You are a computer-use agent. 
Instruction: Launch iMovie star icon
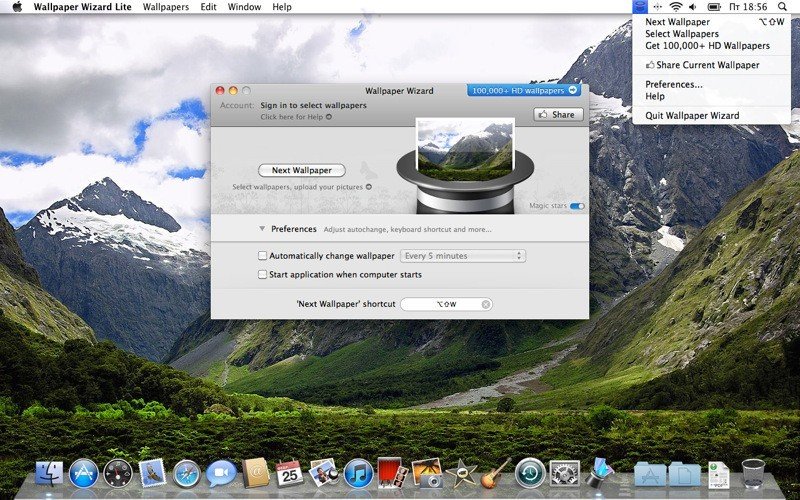[x=461, y=473]
